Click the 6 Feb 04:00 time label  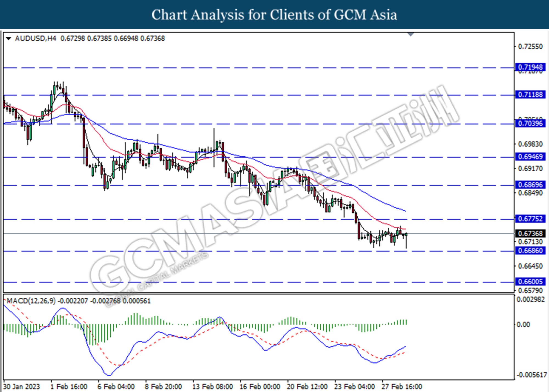pyautogui.click(x=116, y=387)
